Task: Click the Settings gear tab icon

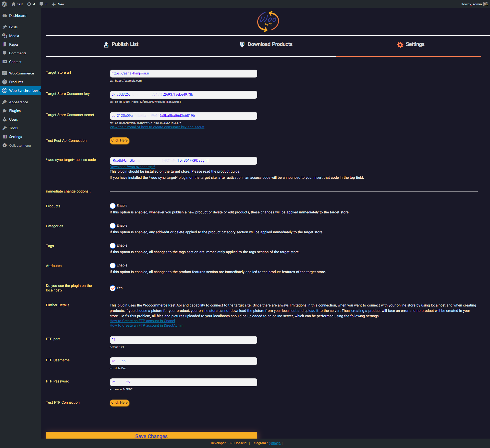Action: pos(400,44)
